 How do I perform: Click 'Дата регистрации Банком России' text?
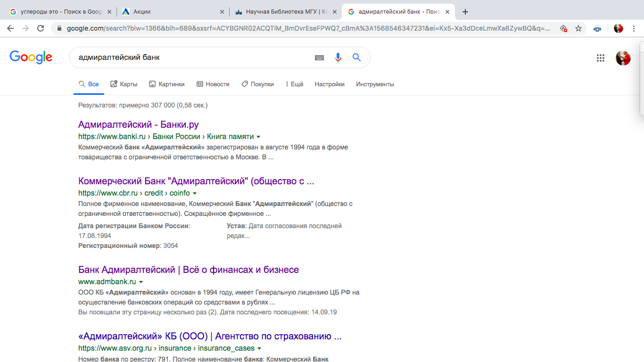coord(134,226)
